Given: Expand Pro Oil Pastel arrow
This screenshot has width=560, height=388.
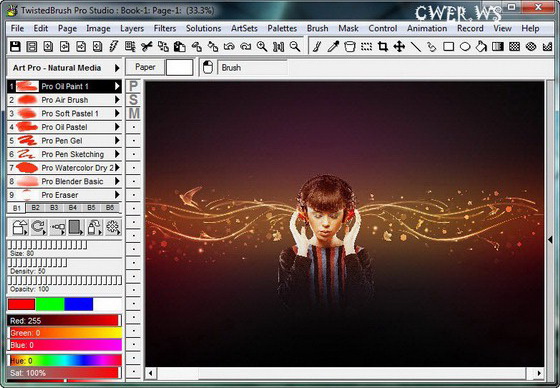Looking at the screenshot, I should 117,127.
